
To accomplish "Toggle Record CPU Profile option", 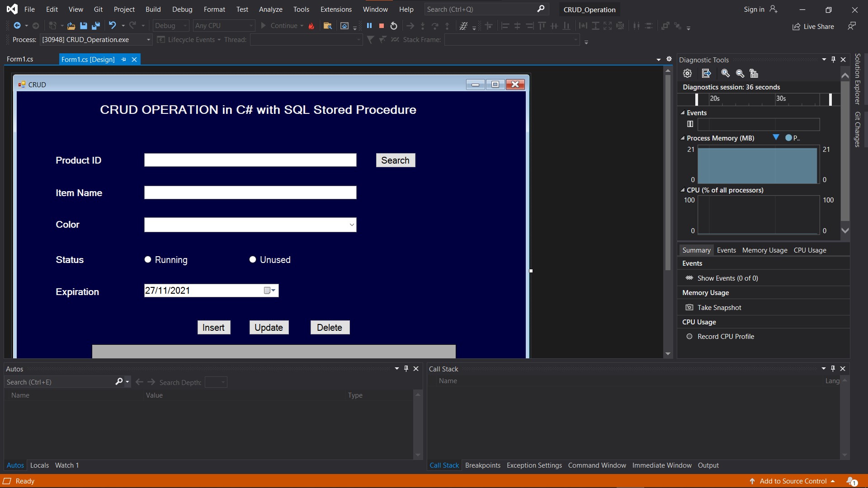I will 689,336.
